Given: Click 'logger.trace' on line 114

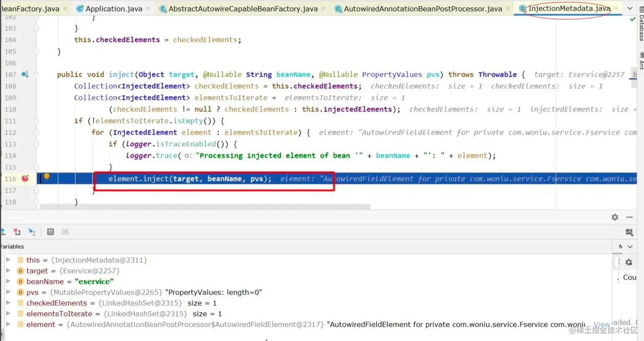Looking at the screenshot, I should [152, 155].
